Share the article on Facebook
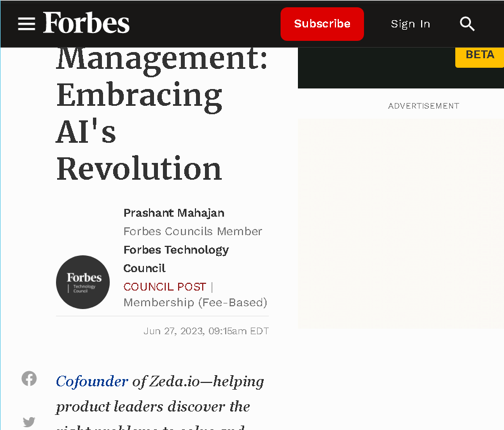This screenshot has height=430, width=504. click(x=29, y=378)
